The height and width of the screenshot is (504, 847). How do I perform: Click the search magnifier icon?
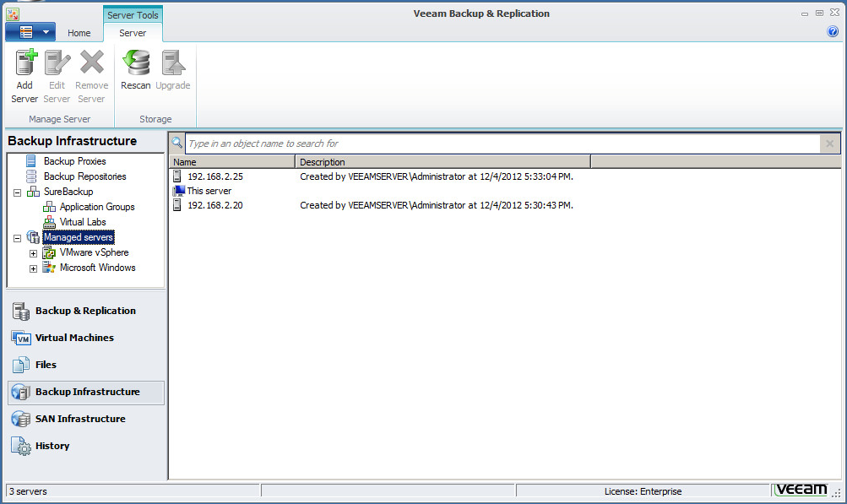coord(176,143)
